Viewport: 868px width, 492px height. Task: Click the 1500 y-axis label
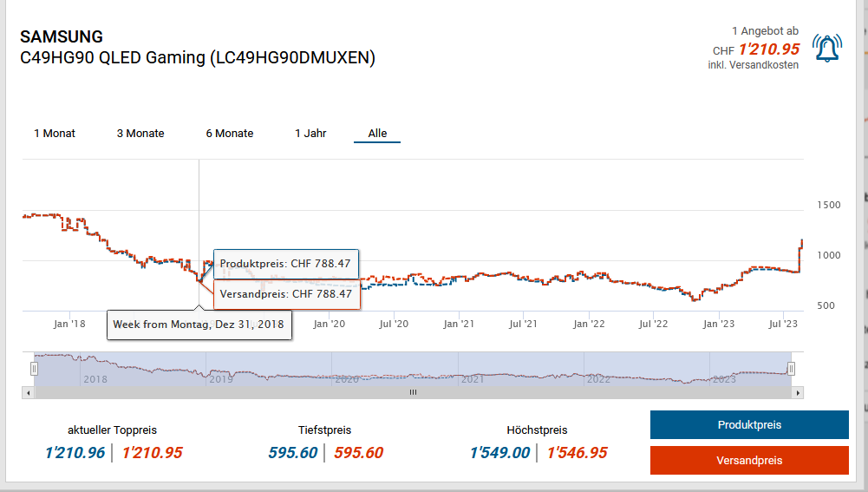click(829, 205)
